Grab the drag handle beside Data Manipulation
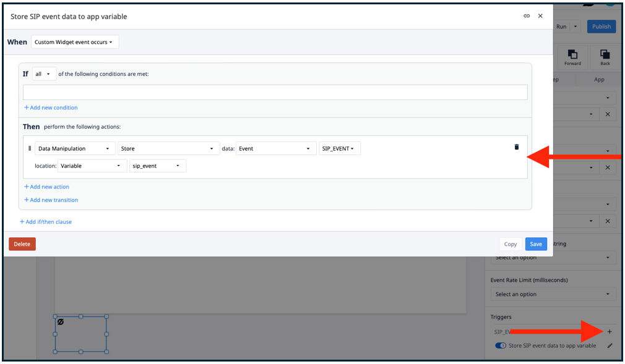The height and width of the screenshot is (364, 625). [x=29, y=148]
